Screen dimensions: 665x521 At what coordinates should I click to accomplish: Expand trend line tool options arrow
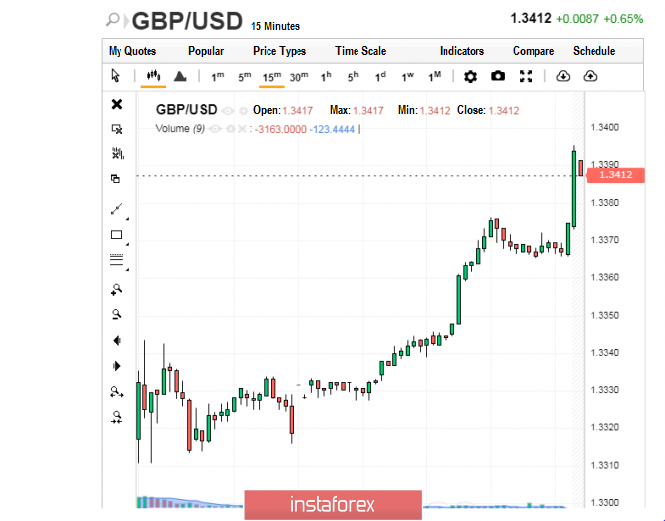pyautogui.click(x=127, y=218)
